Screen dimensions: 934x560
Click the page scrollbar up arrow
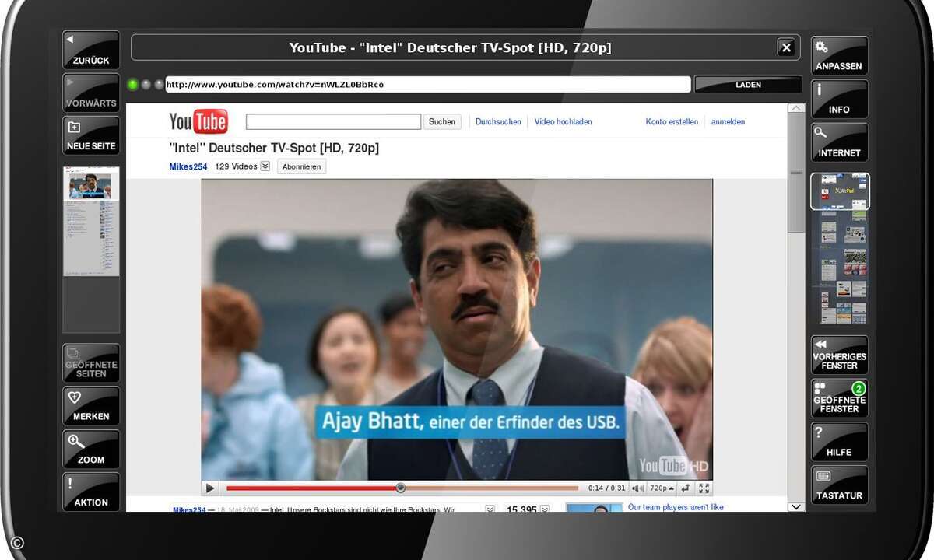[x=795, y=109]
